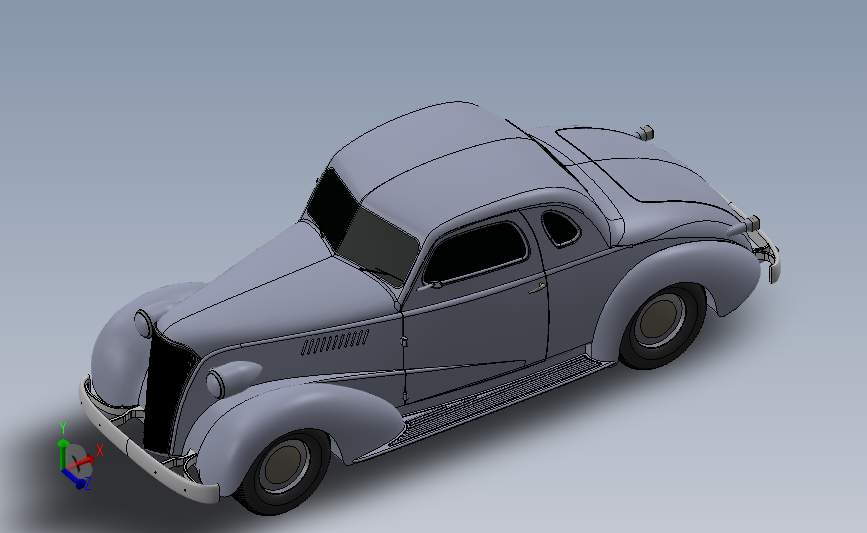Select the headlight beside the grille top
The image size is (867, 533).
coord(143,324)
